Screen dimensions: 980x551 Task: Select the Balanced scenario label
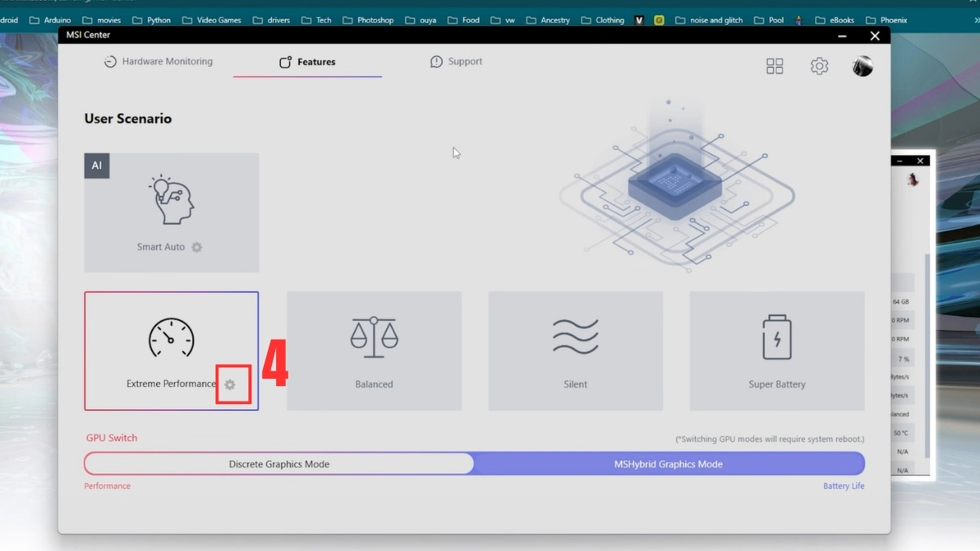coord(374,384)
